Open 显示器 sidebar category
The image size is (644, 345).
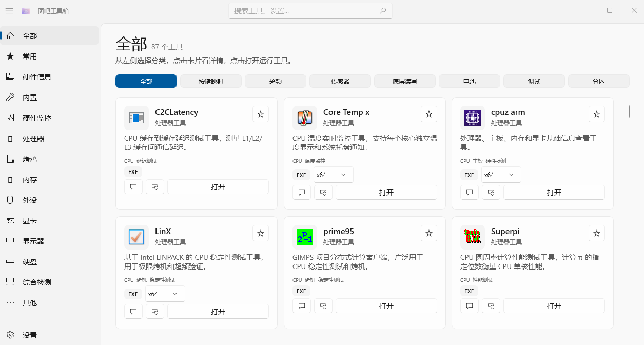tap(49, 241)
